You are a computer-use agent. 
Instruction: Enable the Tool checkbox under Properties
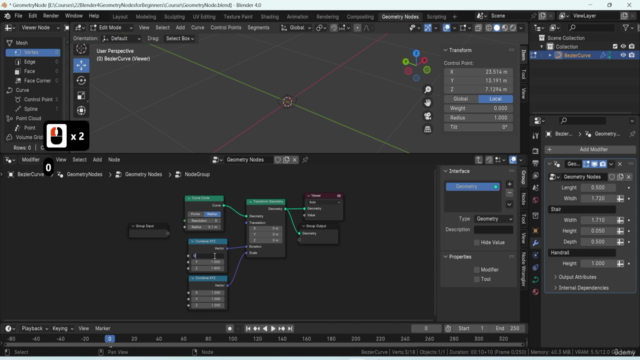pyautogui.click(x=476, y=279)
